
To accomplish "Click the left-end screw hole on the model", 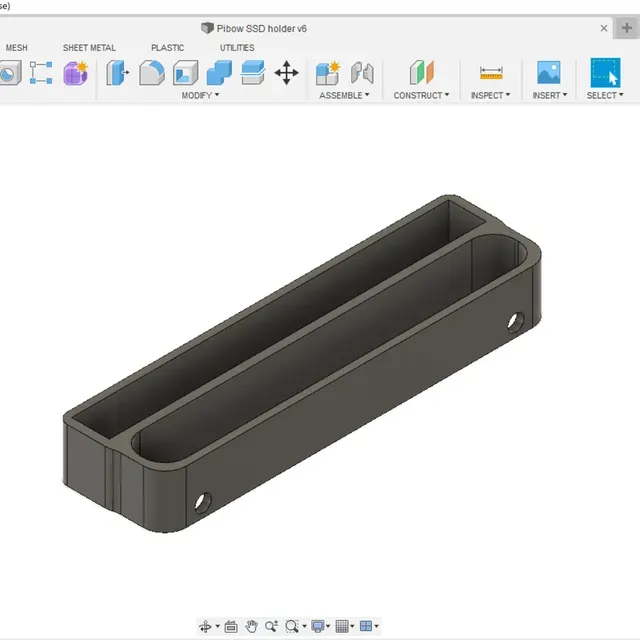I will coord(203,503).
